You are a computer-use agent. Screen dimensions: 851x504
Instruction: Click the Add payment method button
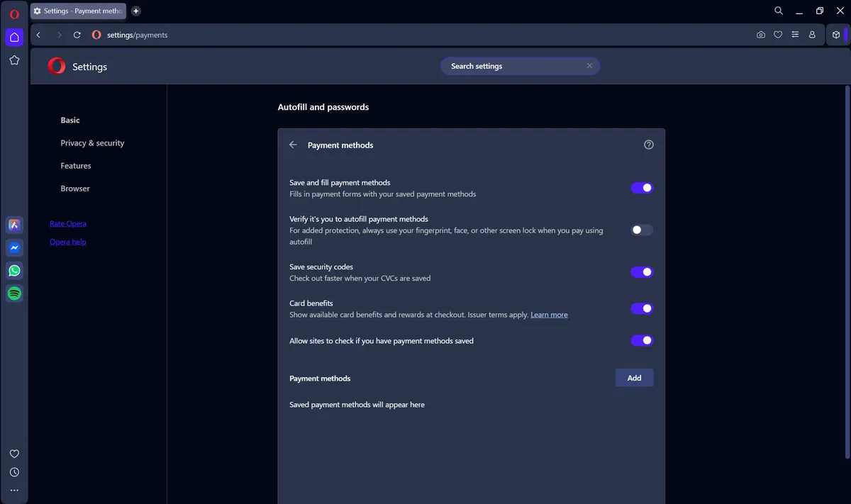point(634,378)
